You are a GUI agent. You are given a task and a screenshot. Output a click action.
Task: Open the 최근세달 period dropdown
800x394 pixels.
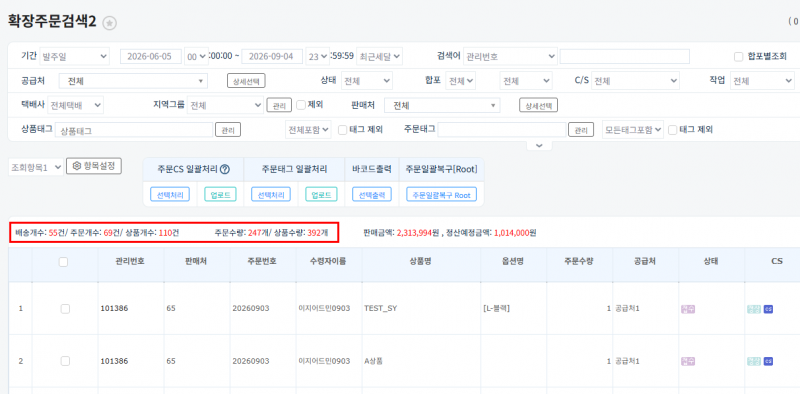[x=379, y=56]
